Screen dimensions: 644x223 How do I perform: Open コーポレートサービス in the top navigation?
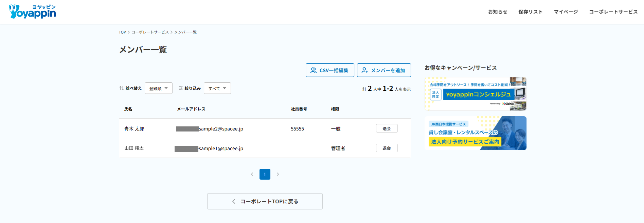click(x=613, y=12)
